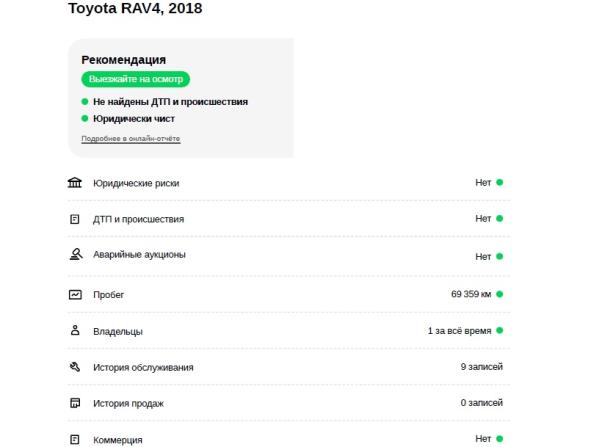Image resolution: width=591 pixels, height=447 pixels.
Task: Click the document icon beside Коммерция
Action: click(75, 439)
